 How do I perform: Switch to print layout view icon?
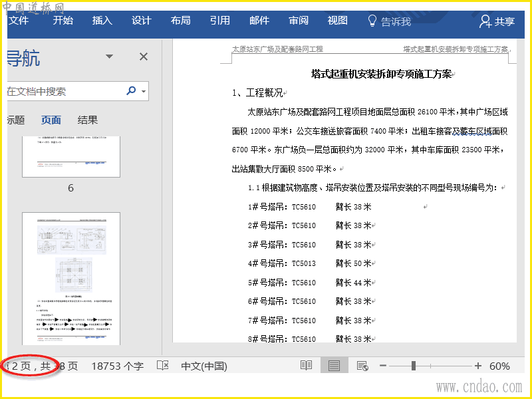pos(334,366)
